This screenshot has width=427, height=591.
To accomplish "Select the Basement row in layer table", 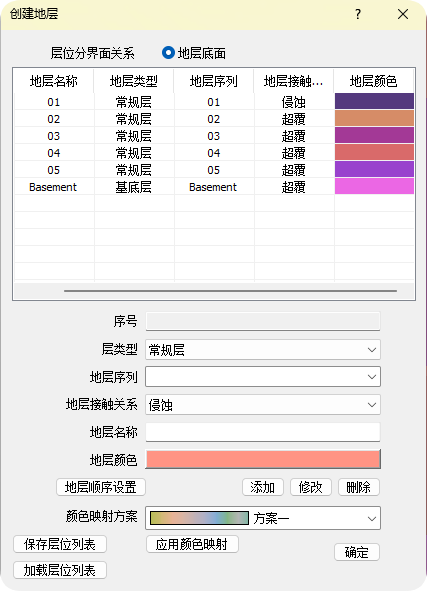I will click(214, 187).
